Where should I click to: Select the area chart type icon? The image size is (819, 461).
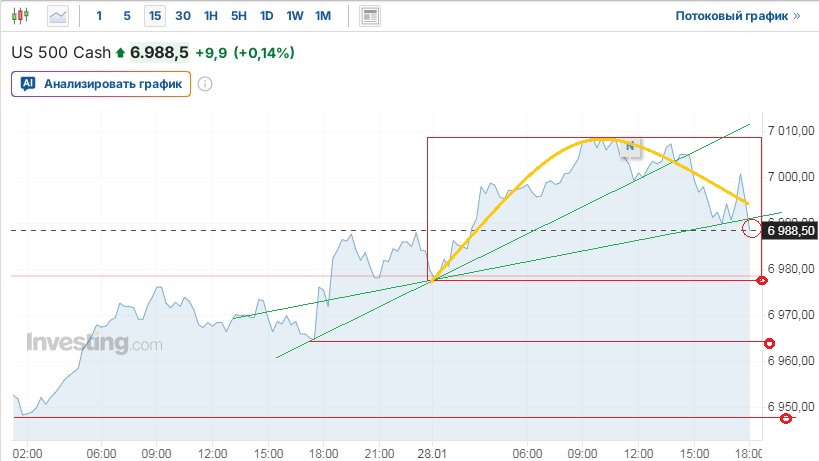coord(59,16)
